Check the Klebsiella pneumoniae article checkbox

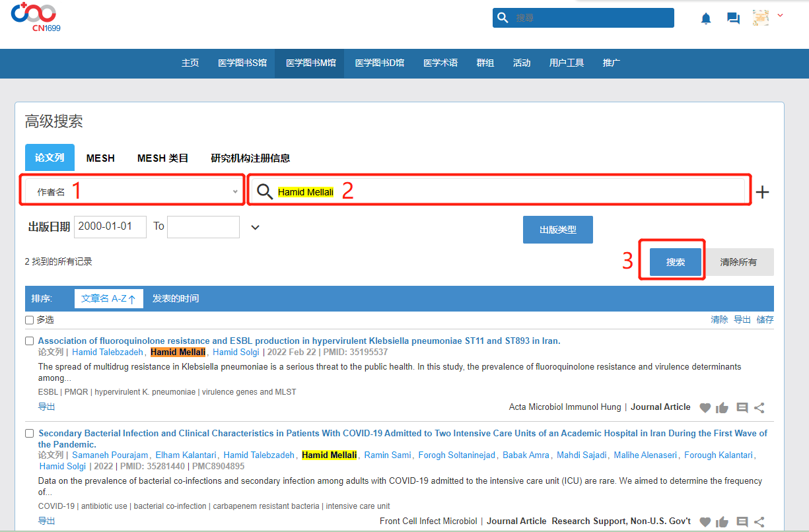pyautogui.click(x=30, y=341)
